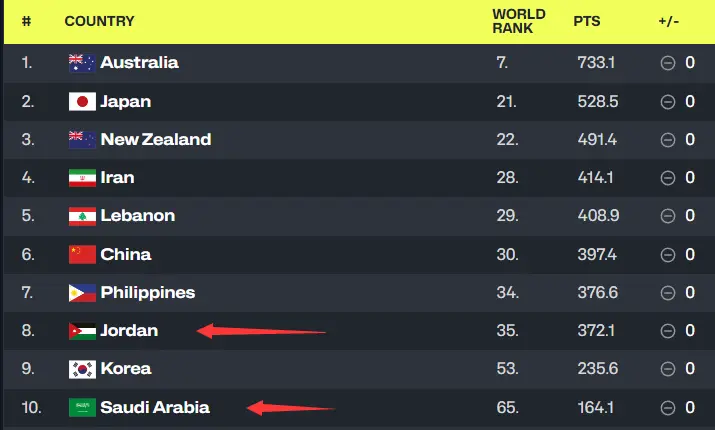Sort by the COUNTRY column header
Screen dimensions: 715x430
99,21
